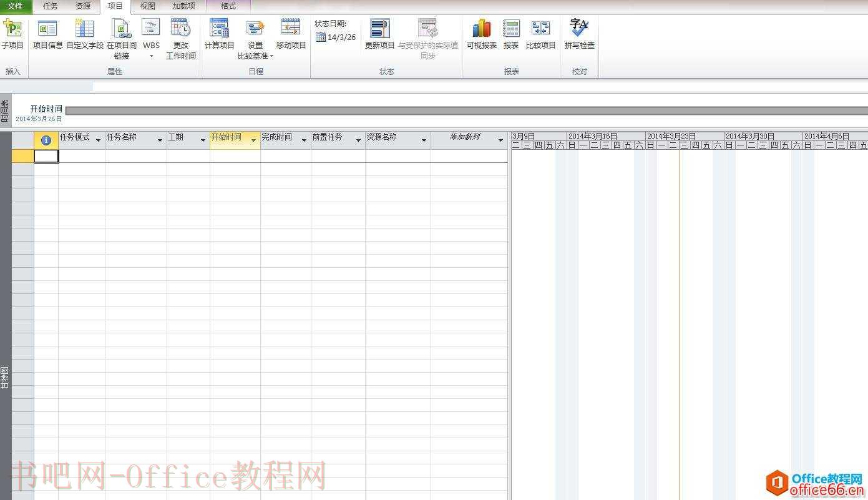The image size is (868, 500).
Task: Click the timeline bar in 时间表
Action: coord(466,110)
